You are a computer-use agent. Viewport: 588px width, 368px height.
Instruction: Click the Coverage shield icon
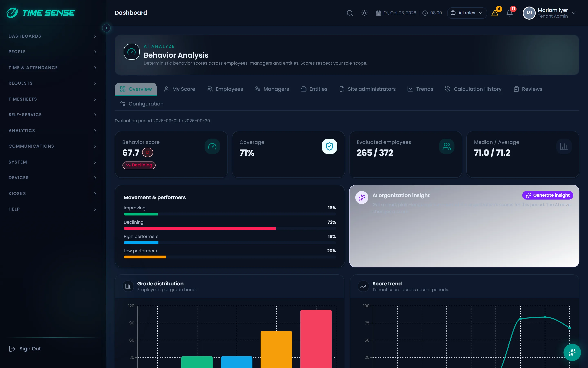329,146
